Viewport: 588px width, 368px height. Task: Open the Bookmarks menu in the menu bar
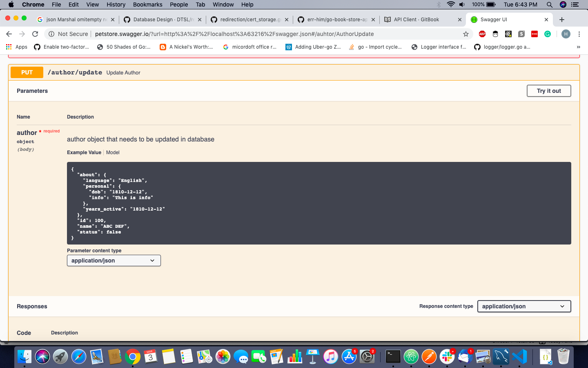coord(147,4)
